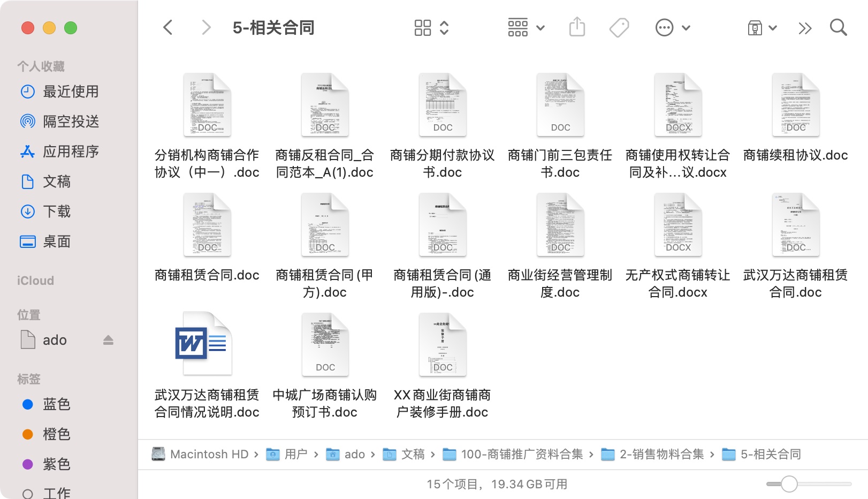The height and width of the screenshot is (499, 868).
Task: Click the Share toolbar icon
Action: 577,27
